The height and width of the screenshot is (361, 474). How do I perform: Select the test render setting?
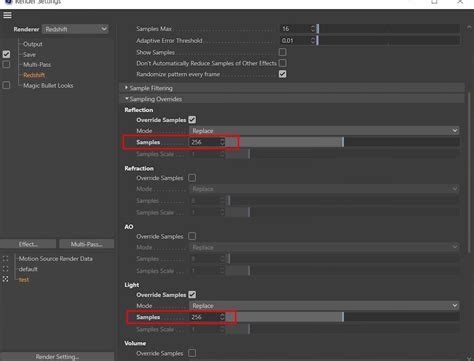(x=24, y=280)
